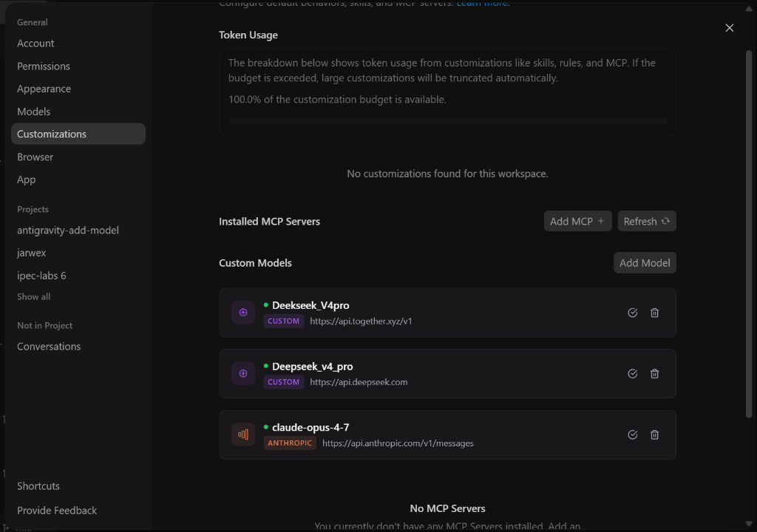Click the No MCP Servers heading
The width and height of the screenshot is (757, 532).
click(x=447, y=508)
